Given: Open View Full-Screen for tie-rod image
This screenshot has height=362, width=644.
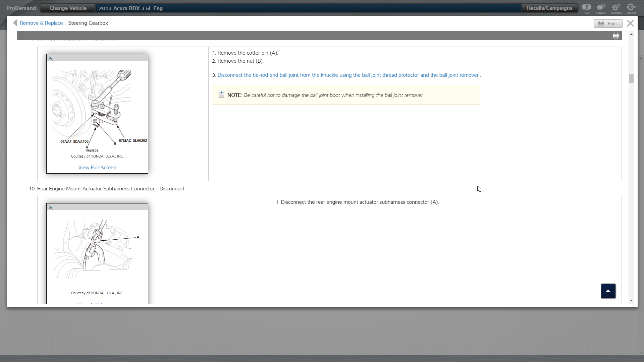Looking at the screenshot, I should point(97,168).
